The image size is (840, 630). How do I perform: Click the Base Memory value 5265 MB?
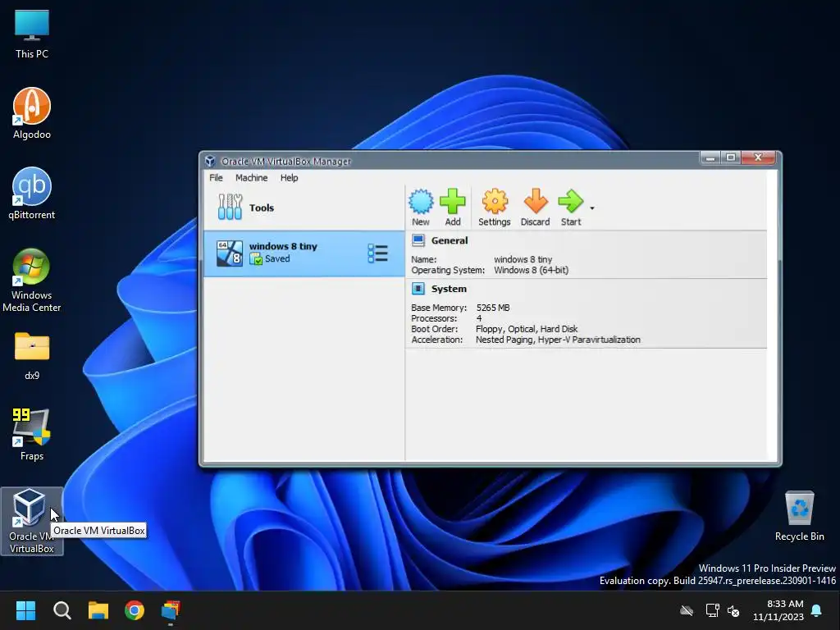(493, 308)
